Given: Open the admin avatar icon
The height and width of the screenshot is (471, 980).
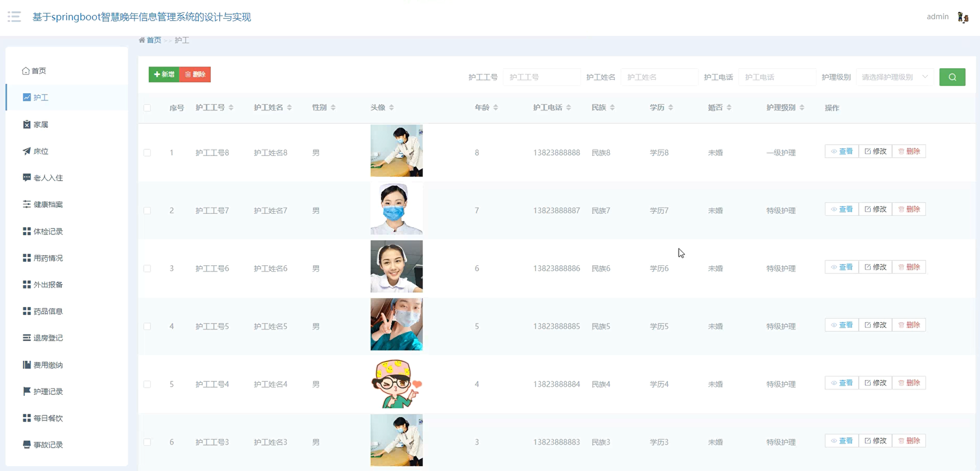Looking at the screenshot, I should click(963, 17).
